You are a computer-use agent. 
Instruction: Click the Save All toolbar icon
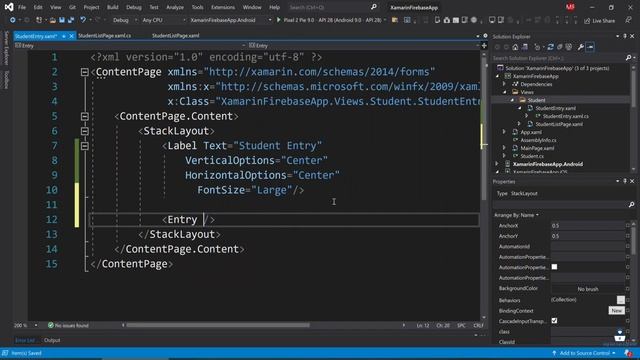tap(71, 20)
